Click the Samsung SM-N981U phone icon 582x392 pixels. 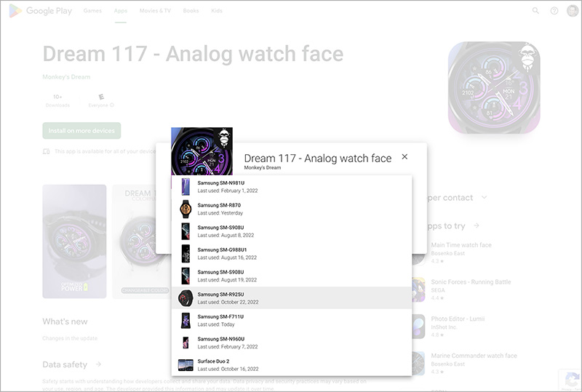point(186,187)
